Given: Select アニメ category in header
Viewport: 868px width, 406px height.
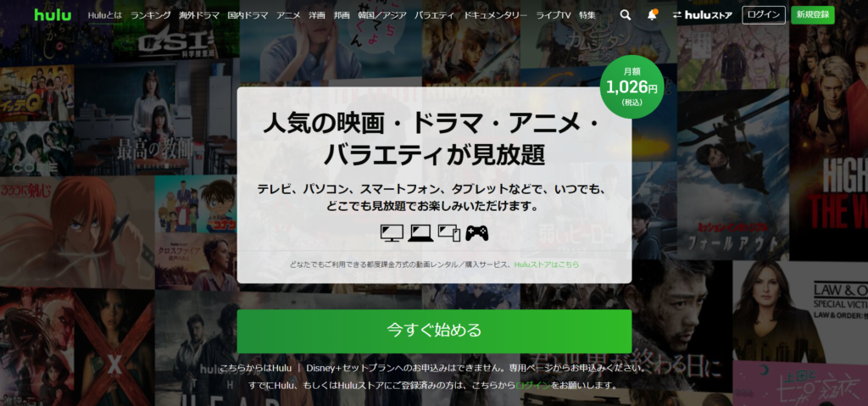Looking at the screenshot, I should tap(288, 15).
